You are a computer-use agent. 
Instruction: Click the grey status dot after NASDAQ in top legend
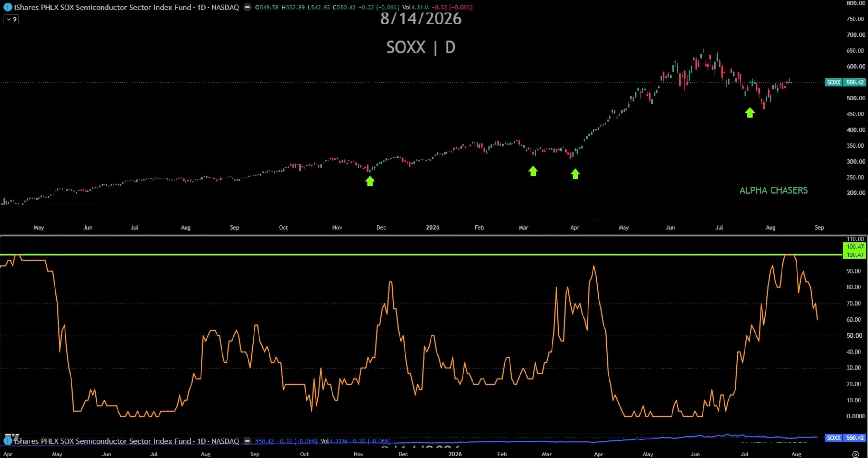pyautogui.click(x=247, y=7)
